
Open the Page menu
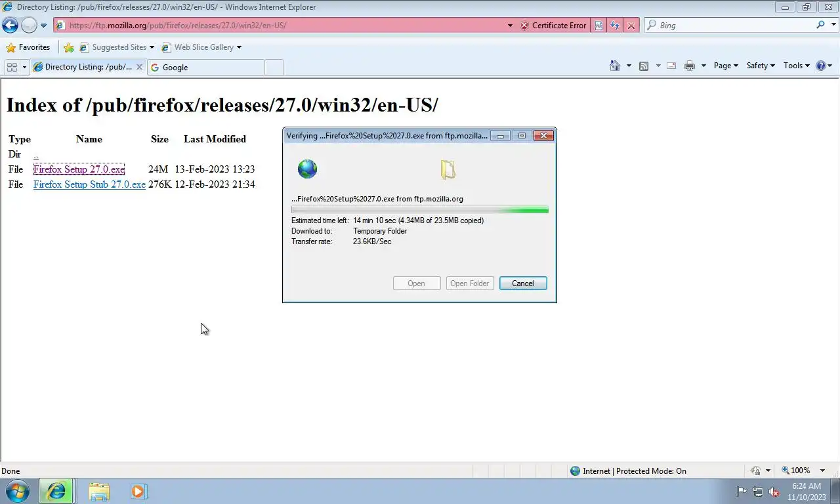tap(726, 66)
